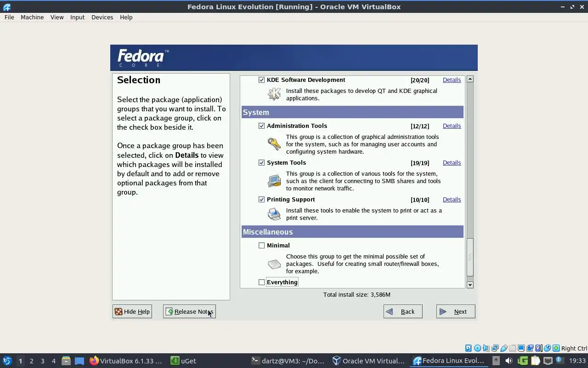Click the 'Total install size: 3,586M' text

coord(356,294)
